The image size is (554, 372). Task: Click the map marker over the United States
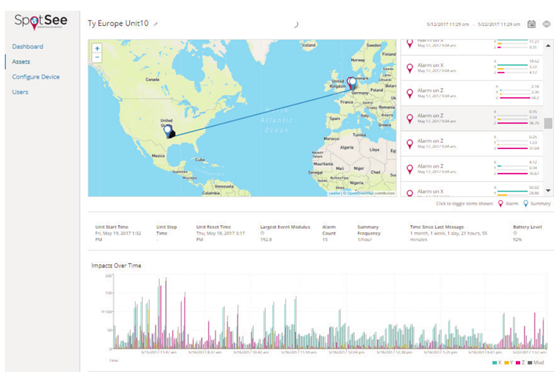tap(169, 131)
